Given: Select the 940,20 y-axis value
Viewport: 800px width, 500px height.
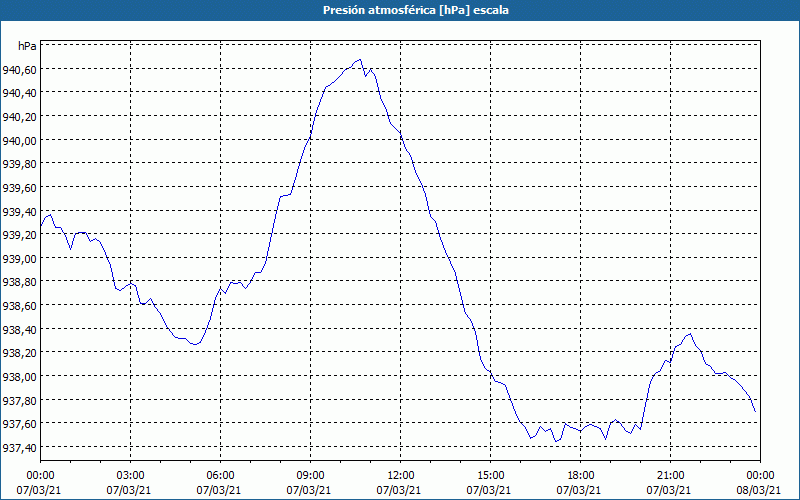Looking at the screenshot, I should [x=19, y=117].
